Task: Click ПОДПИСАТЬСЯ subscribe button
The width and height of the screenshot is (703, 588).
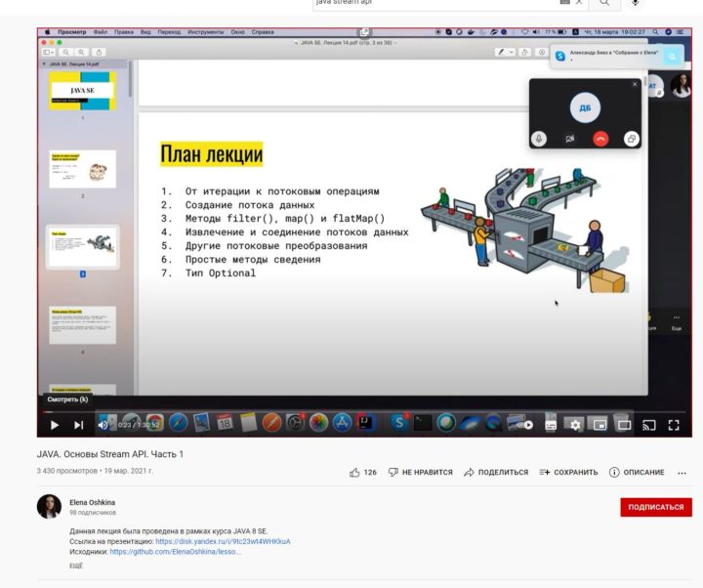Action: coord(656,507)
